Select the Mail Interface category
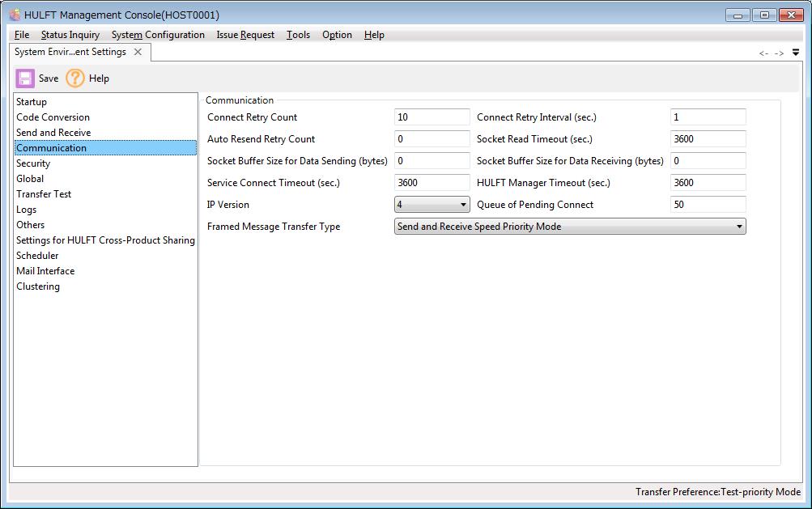812x509 pixels. click(x=105, y=271)
